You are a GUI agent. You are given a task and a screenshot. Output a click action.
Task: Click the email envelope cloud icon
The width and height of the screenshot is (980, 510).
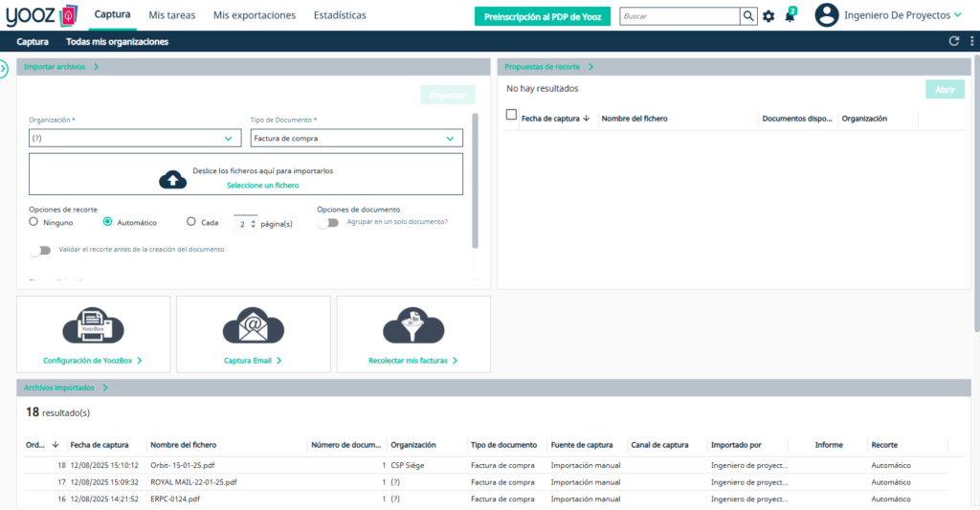[x=253, y=325]
